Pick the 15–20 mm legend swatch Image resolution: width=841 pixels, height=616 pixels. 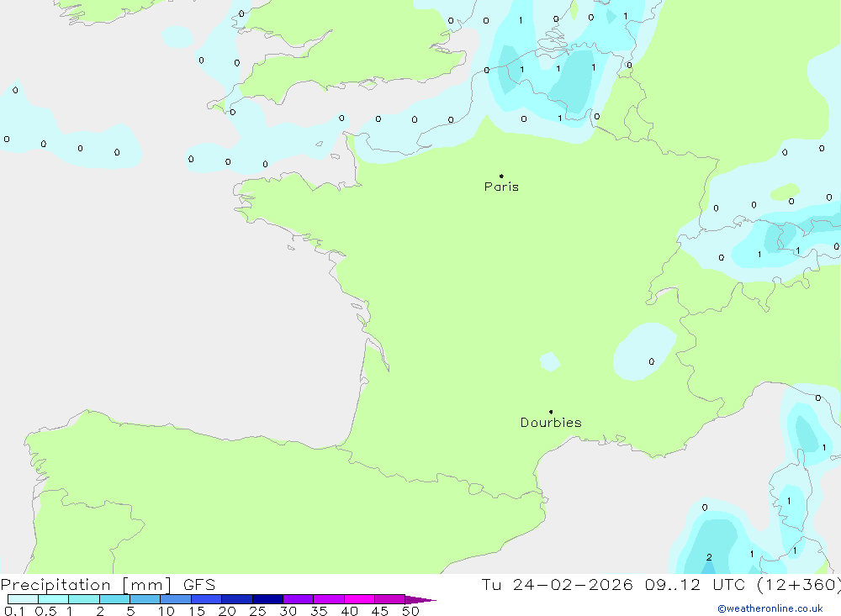207,599
